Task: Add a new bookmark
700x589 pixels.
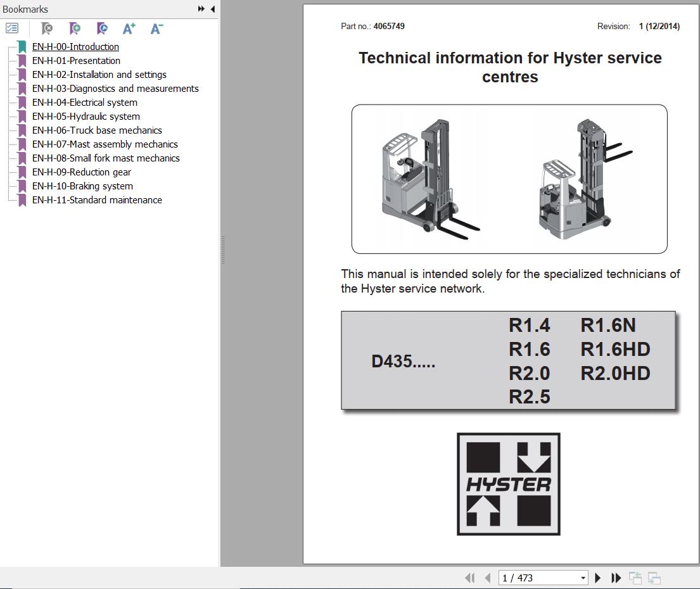Action: pyautogui.click(x=75, y=28)
